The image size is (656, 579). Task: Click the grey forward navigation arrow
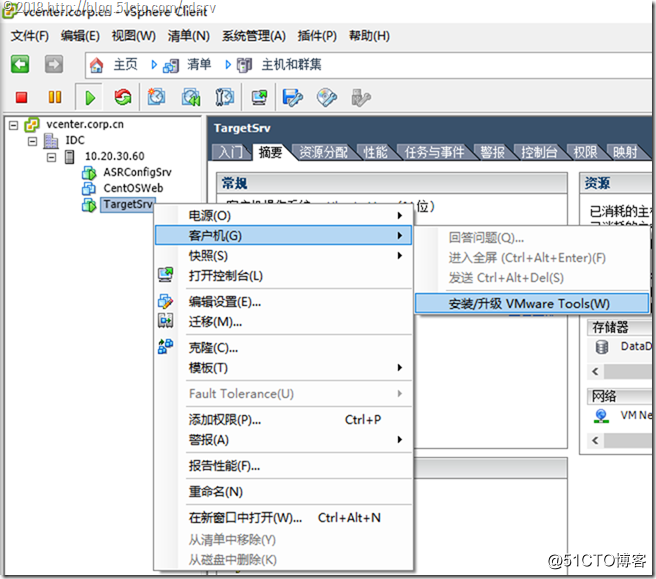pos(54,64)
